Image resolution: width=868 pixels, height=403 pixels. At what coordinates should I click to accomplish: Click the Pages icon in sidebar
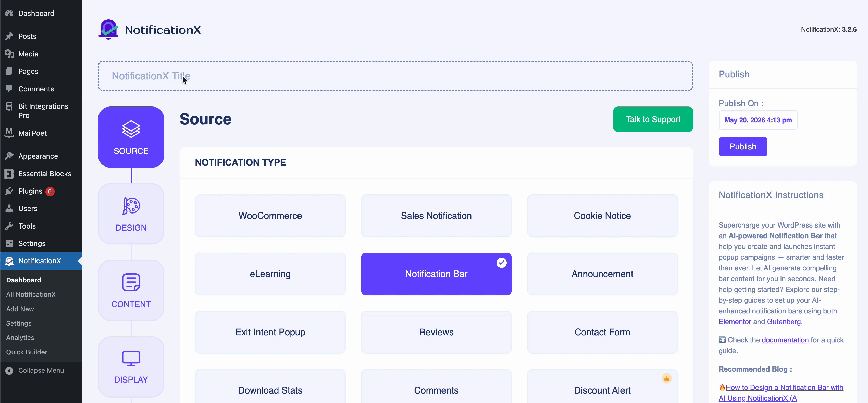(9, 71)
